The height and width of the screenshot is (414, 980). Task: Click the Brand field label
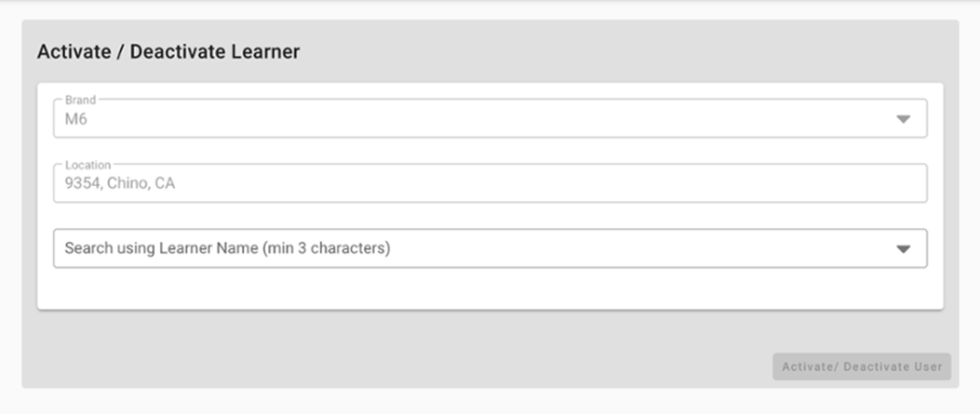click(80, 100)
